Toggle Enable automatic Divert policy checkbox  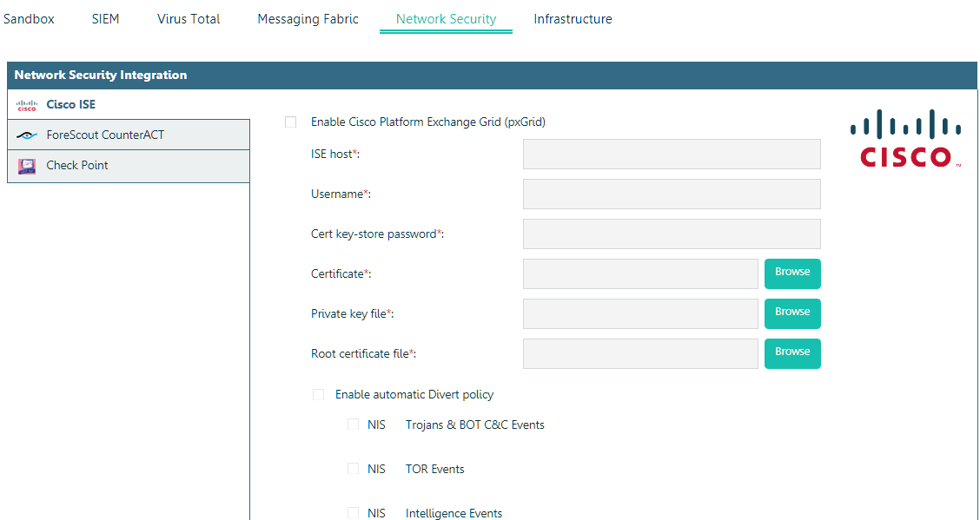(319, 395)
